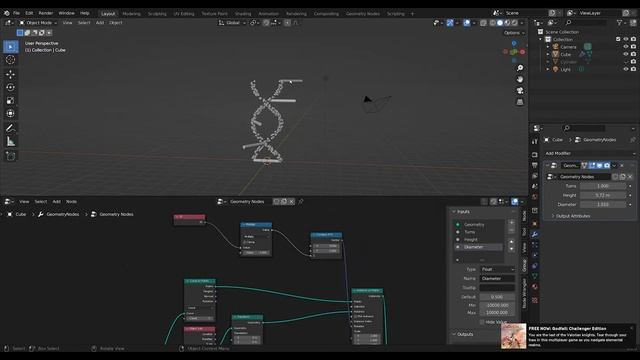The image size is (640, 360).
Task: Toggle X-ray display in viewport header
Action: [x=484, y=23]
